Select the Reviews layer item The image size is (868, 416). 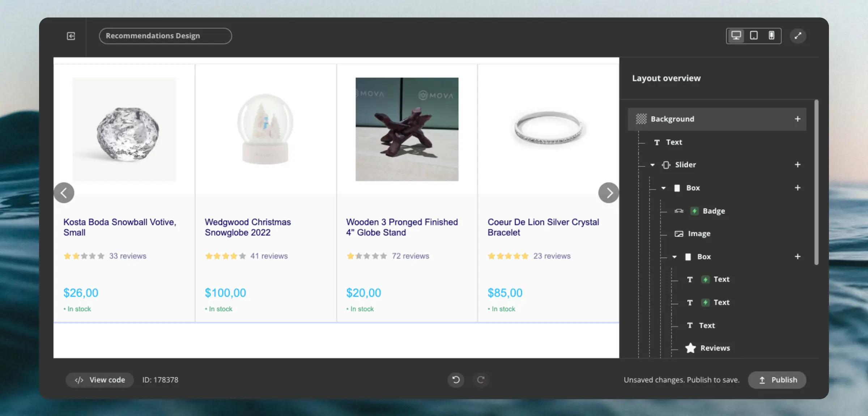pyautogui.click(x=715, y=348)
